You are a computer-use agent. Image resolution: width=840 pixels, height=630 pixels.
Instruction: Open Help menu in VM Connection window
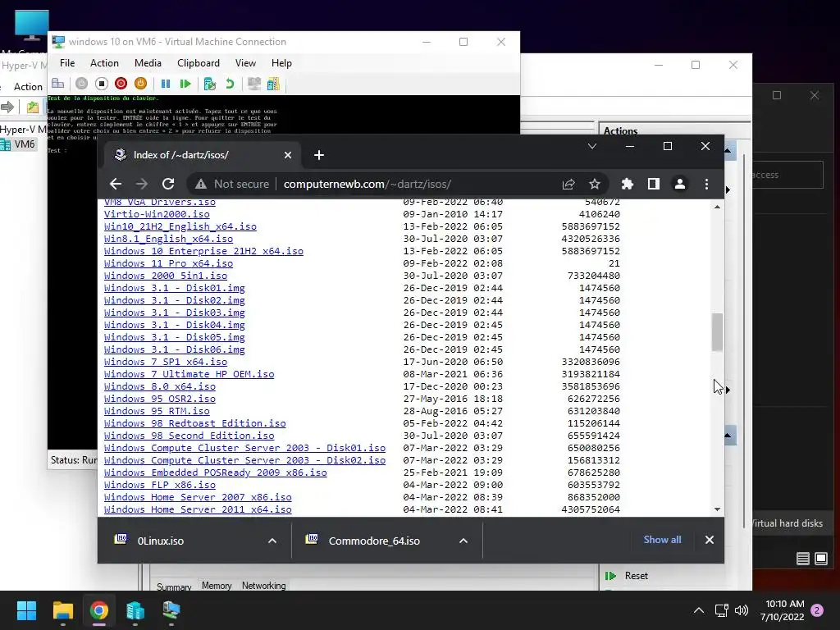point(281,63)
